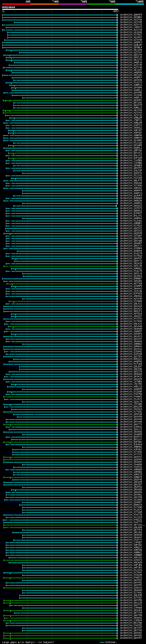
Task: Select label UniRef100_Q93VE0
Action: tap(131, 100)
